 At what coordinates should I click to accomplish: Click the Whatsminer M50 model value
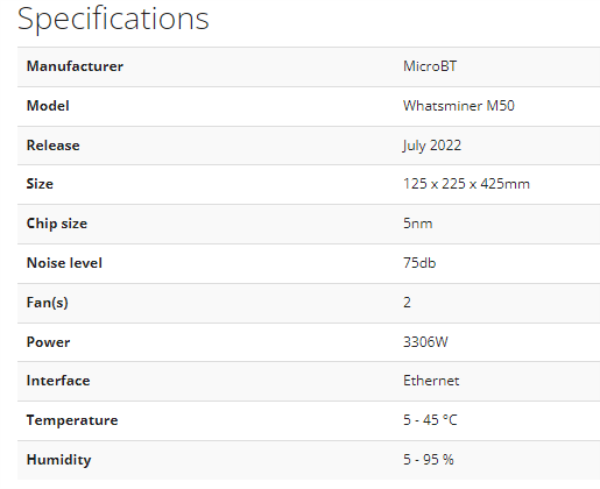coord(459,106)
